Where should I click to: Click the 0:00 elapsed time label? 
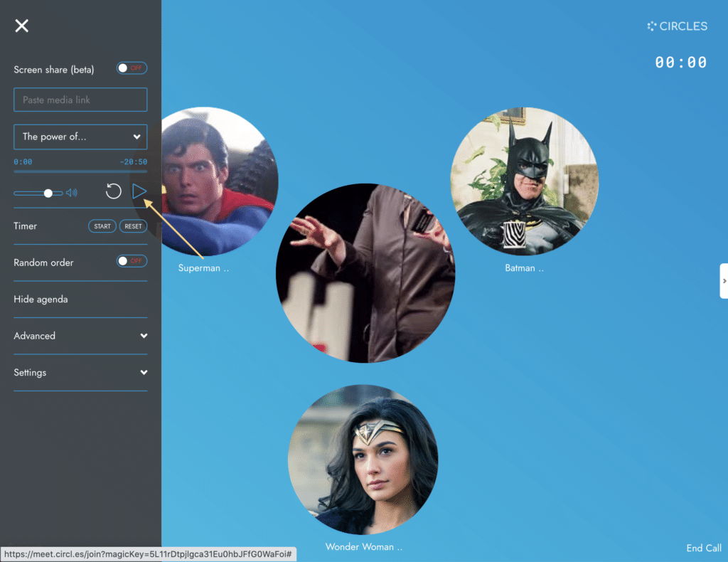click(x=23, y=161)
